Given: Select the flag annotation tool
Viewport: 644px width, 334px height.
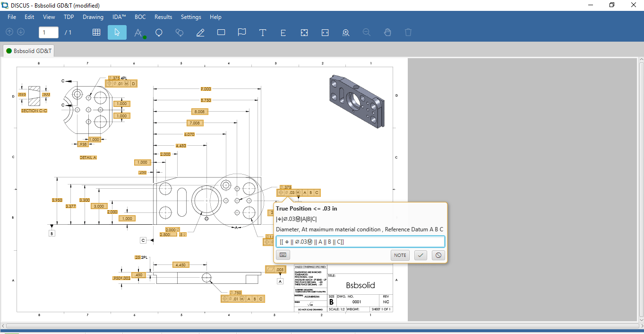Looking at the screenshot, I should [x=241, y=32].
